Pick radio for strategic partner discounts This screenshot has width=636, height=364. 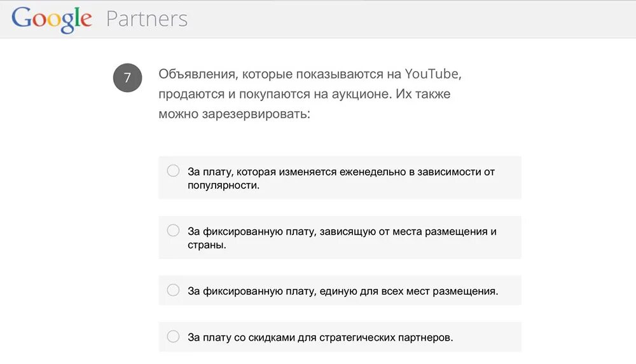[x=173, y=337]
